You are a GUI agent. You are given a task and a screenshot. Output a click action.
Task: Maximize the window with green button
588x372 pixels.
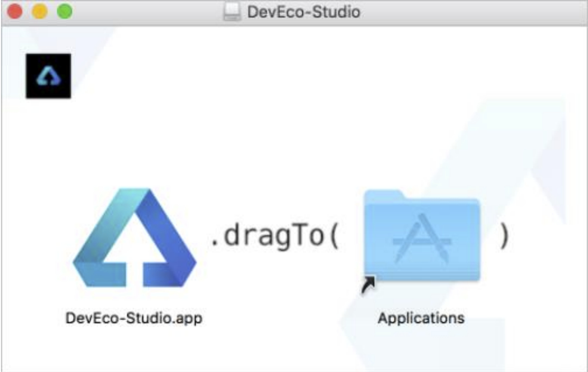[x=64, y=11]
